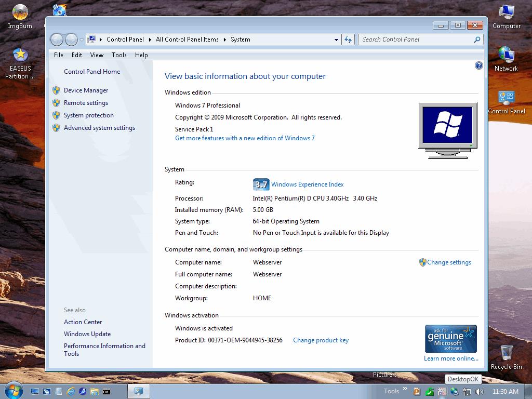This screenshot has height=399, width=532.
Task: Follow the Learn more online link
Action: click(x=451, y=358)
